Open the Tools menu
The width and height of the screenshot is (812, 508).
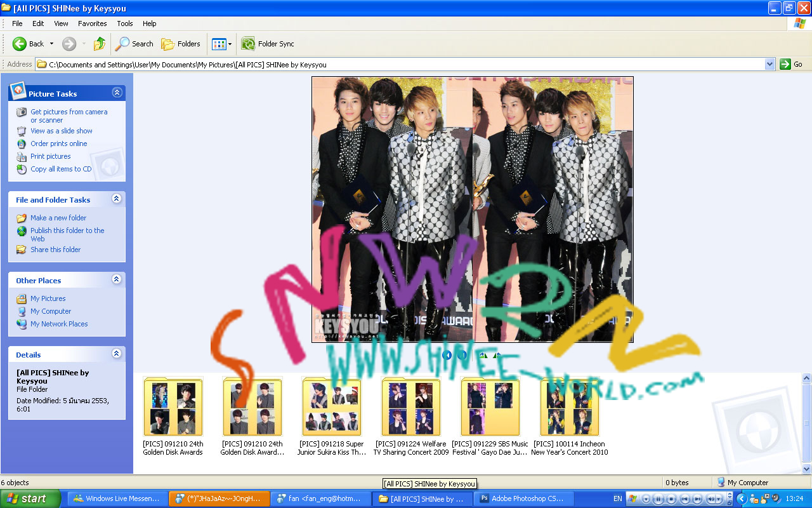click(125, 23)
